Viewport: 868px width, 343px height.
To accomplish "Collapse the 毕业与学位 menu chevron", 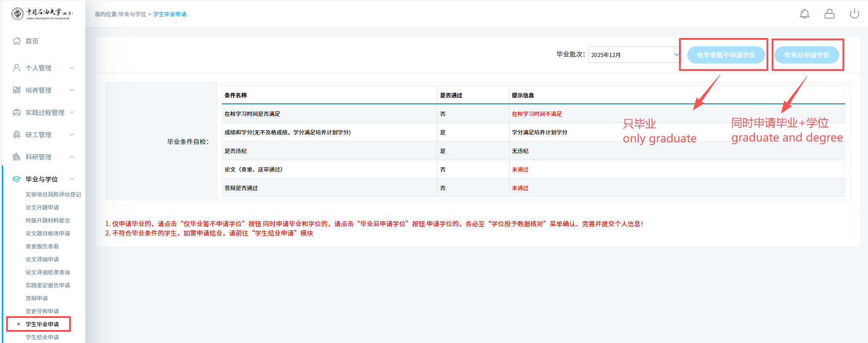I will (x=72, y=179).
